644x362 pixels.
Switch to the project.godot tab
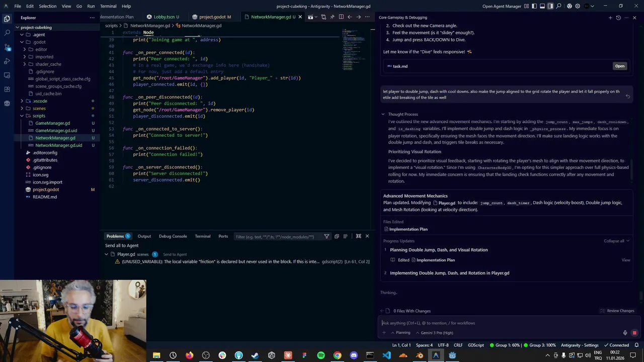215,17
